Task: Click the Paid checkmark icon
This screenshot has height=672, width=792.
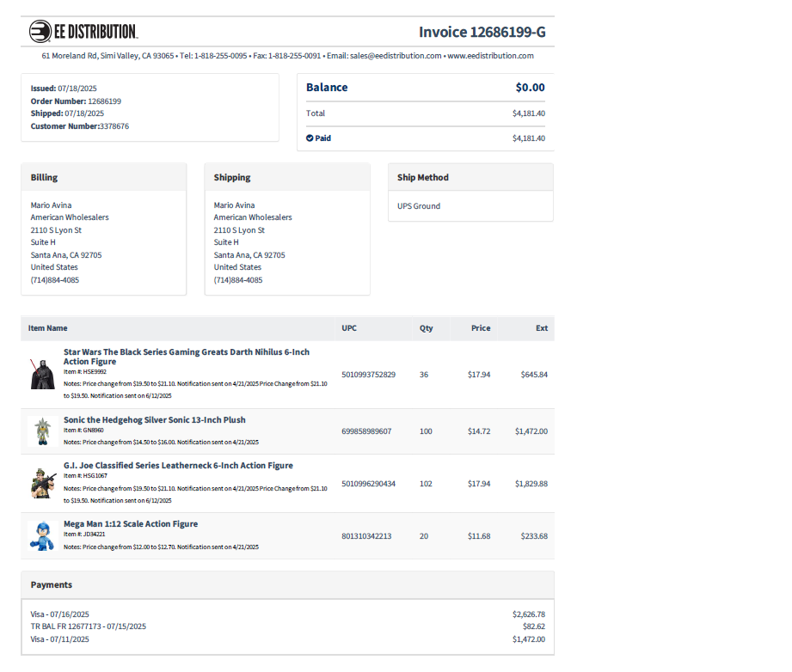Action: pos(310,137)
